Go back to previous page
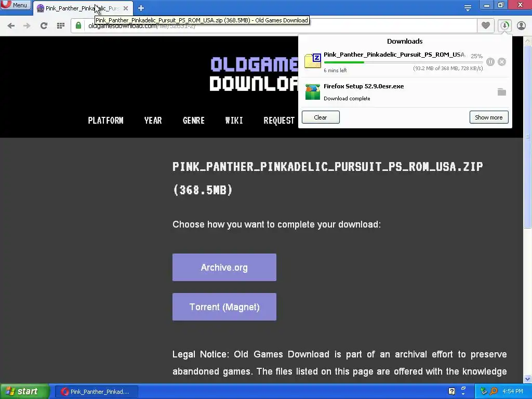 (x=11, y=26)
